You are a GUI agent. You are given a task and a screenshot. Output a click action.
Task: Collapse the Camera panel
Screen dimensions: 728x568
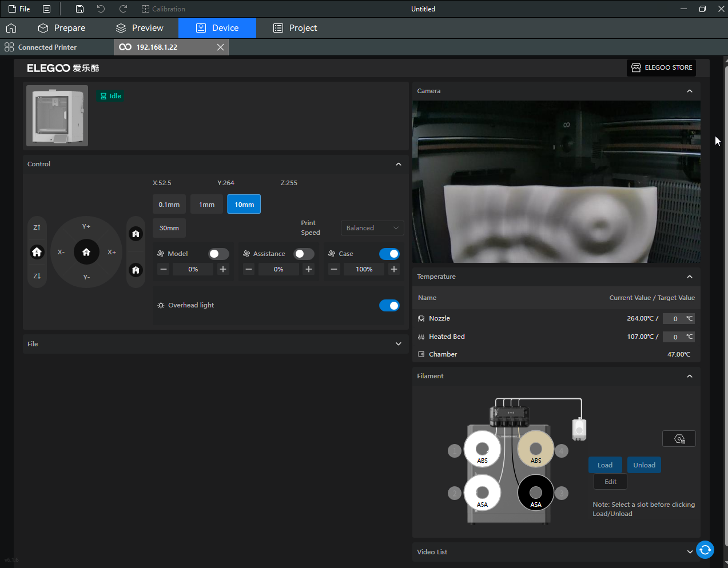689,91
